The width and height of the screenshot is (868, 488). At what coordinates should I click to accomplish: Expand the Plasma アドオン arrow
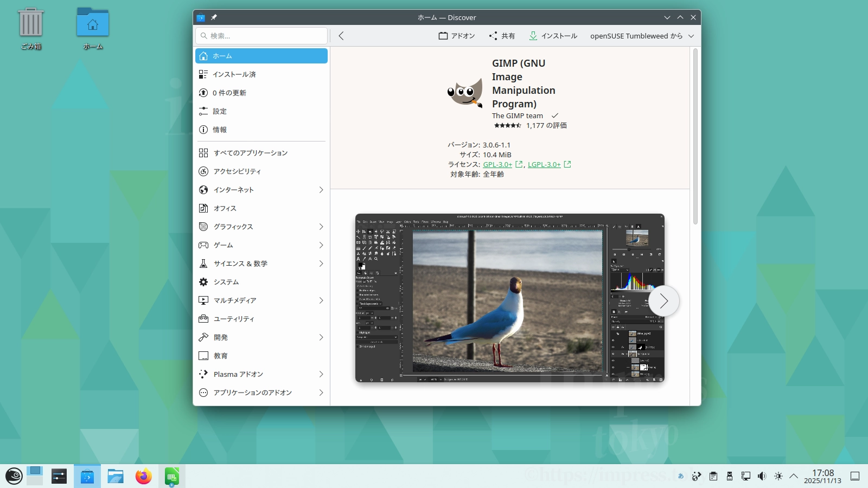(321, 374)
